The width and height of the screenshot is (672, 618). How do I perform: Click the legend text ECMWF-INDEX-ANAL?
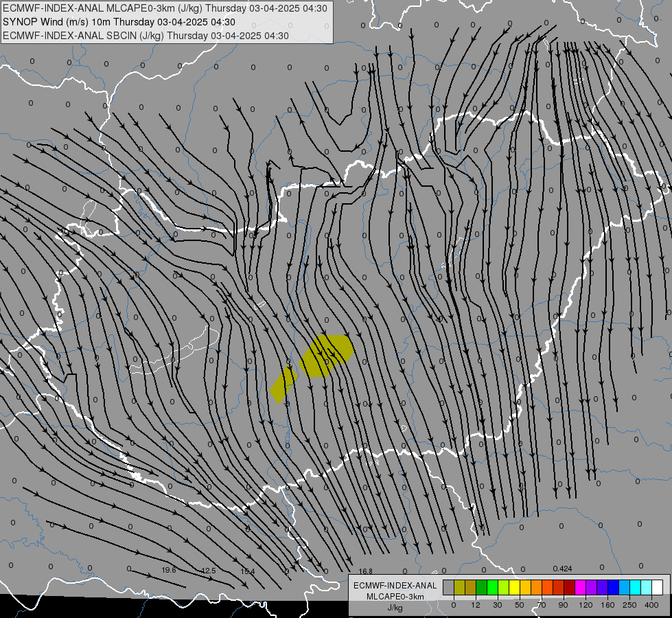(395, 586)
